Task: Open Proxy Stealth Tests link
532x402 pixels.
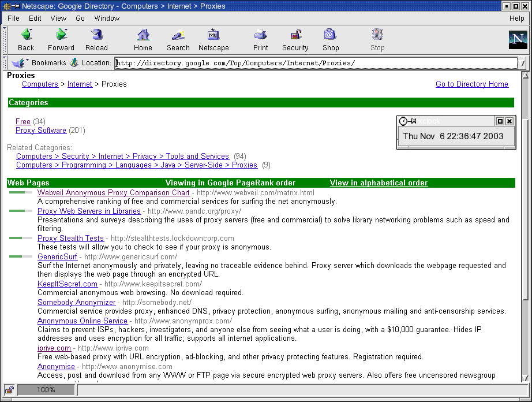Action: click(x=70, y=238)
